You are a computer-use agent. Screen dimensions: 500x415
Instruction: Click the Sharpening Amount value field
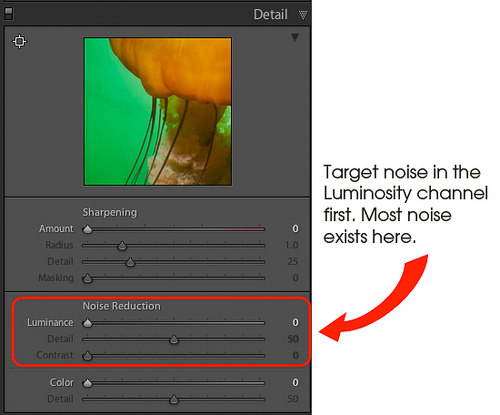pos(295,229)
